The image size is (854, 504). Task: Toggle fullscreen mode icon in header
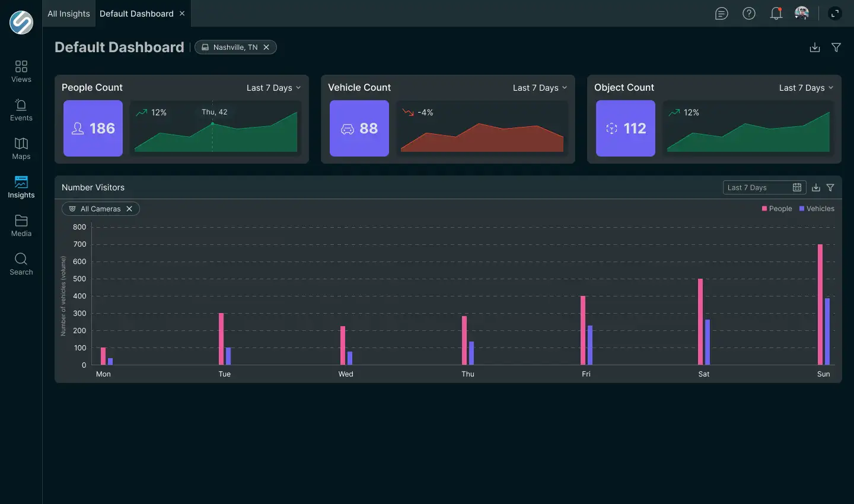[x=835, y=13]
